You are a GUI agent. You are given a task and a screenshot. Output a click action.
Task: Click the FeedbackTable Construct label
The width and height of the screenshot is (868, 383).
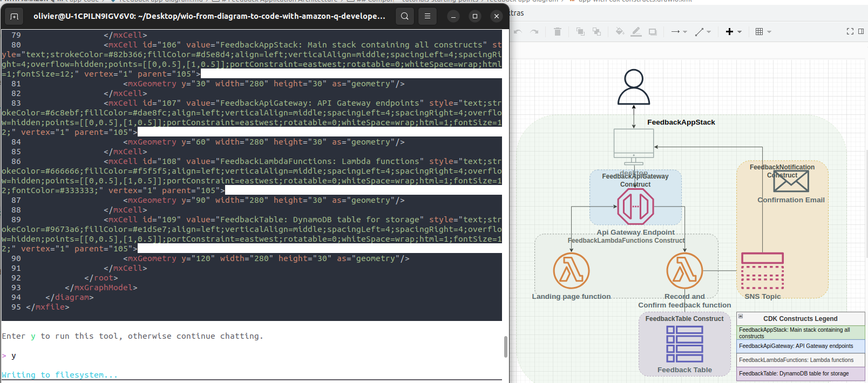[684, 319]
